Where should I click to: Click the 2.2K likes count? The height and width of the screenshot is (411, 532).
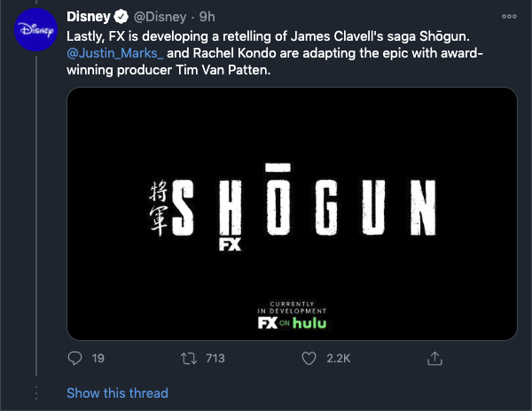tap(339, 359)
